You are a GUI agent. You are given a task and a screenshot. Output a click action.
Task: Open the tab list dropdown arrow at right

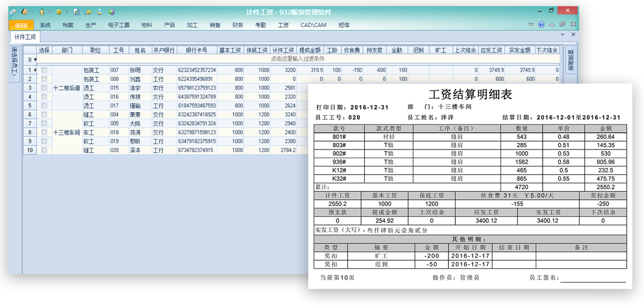pyautogui.click(x=563, y=35)
